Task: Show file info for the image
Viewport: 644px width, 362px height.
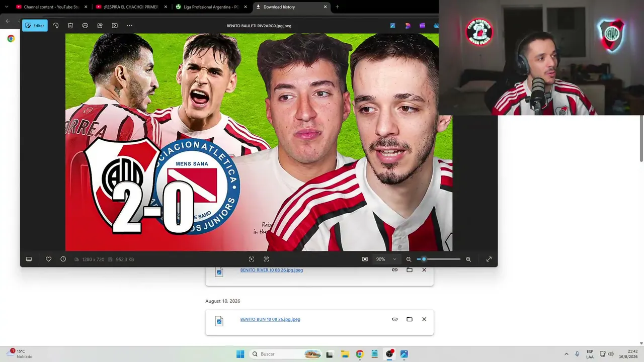Action: [63, 259]
